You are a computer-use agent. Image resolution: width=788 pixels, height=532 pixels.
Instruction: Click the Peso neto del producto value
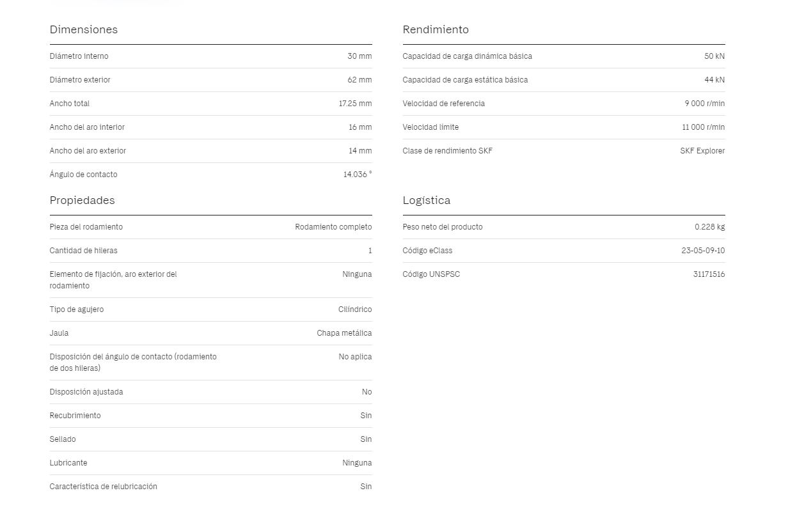[710, 227]
